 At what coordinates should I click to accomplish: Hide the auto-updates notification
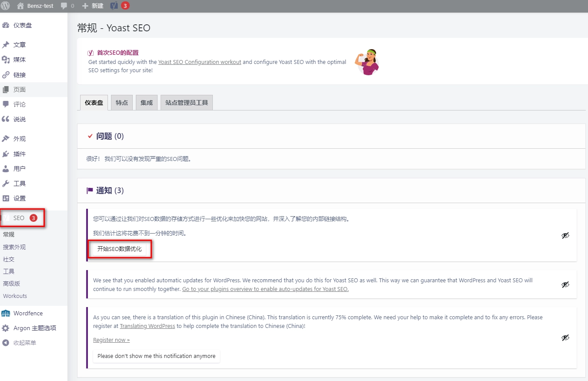[x=565, y=284]
